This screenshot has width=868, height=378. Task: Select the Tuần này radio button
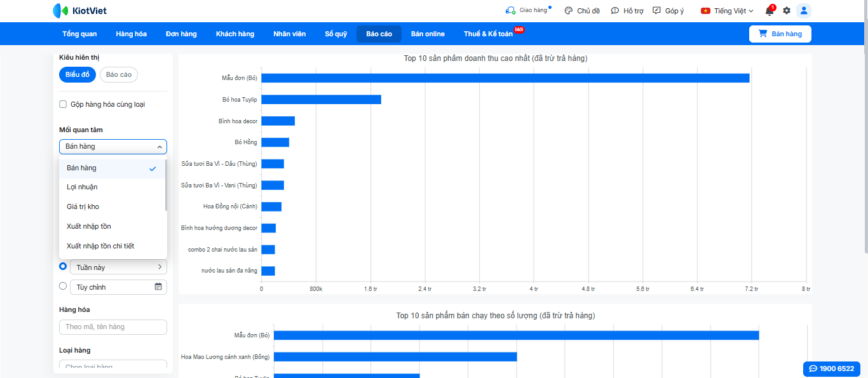63,267
